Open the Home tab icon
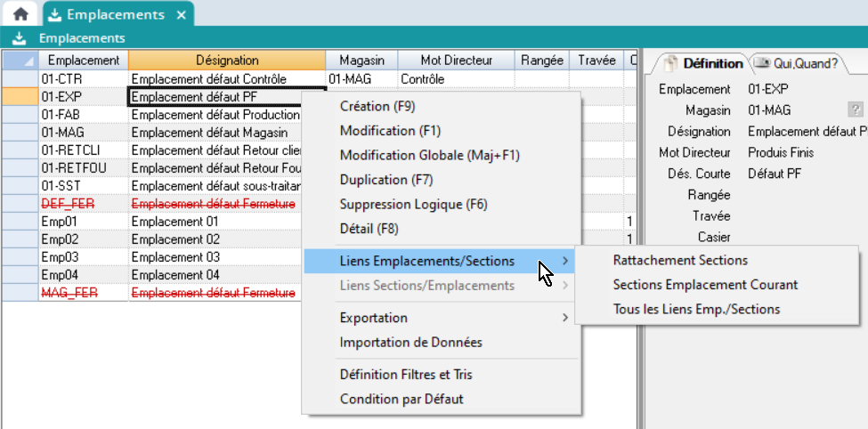The height and width of the screenshot is (429, 868). click(20, 14)
